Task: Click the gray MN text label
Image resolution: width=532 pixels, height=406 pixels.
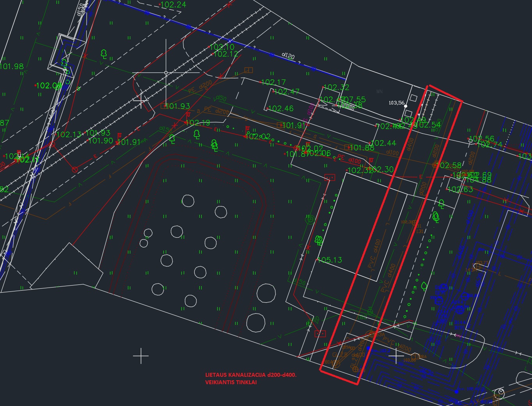Action: click(379, 92)
